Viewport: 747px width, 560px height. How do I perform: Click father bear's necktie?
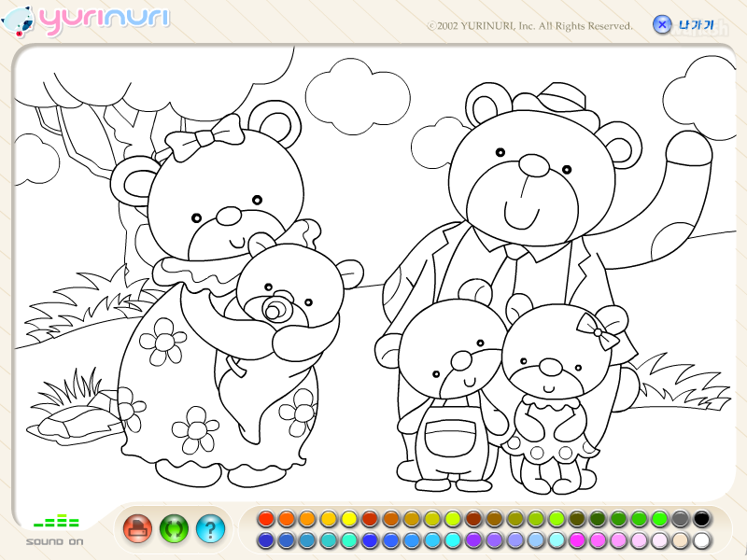click(x=510, y=273)
